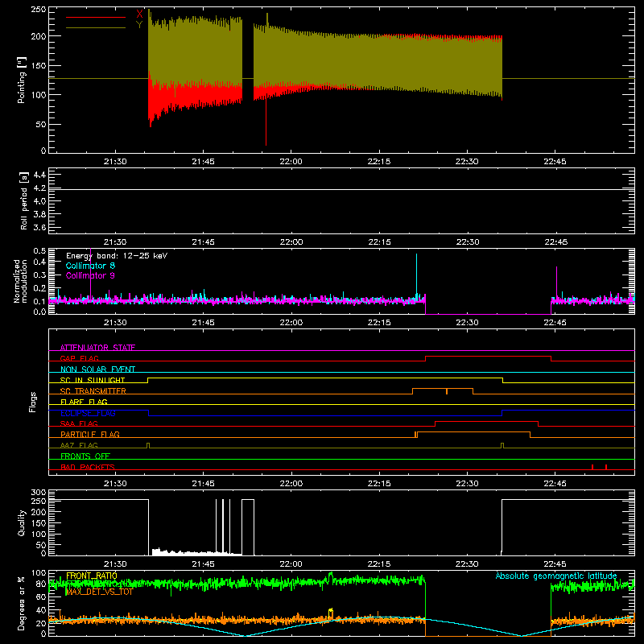Click the 22:30 tick under Normalized modulation plot
The image size is (644, 644).
(467, 323)
